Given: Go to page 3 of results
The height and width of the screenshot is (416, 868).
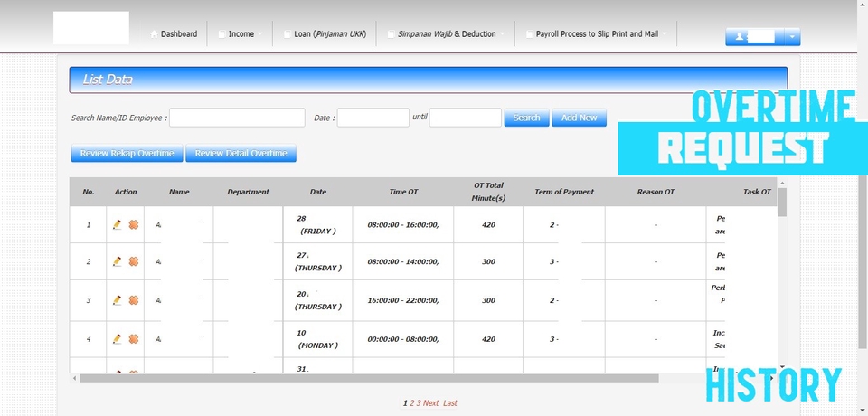Looking at the screenshot, I should tap(419, 403).
